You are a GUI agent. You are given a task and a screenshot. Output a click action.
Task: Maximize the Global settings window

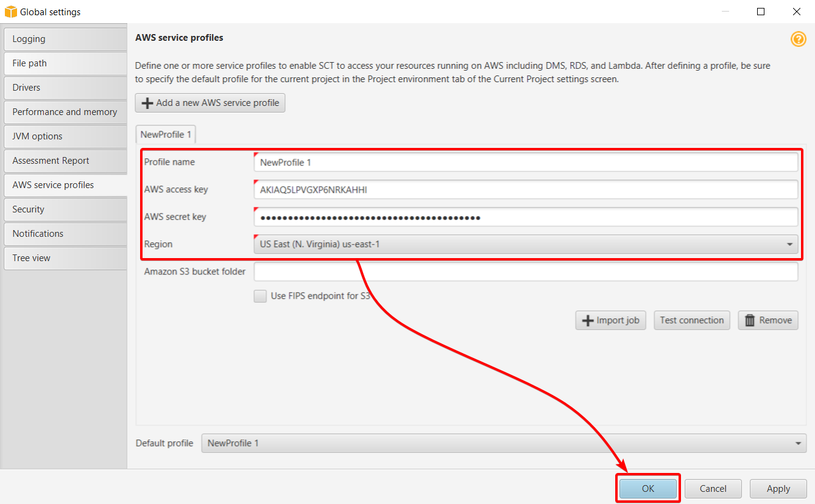(x=761, y=12)
